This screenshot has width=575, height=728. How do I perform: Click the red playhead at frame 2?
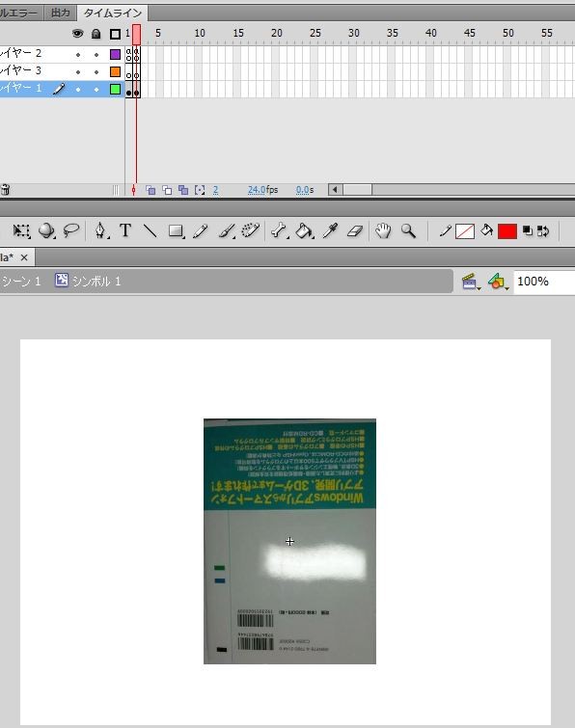tap(136, 35)
